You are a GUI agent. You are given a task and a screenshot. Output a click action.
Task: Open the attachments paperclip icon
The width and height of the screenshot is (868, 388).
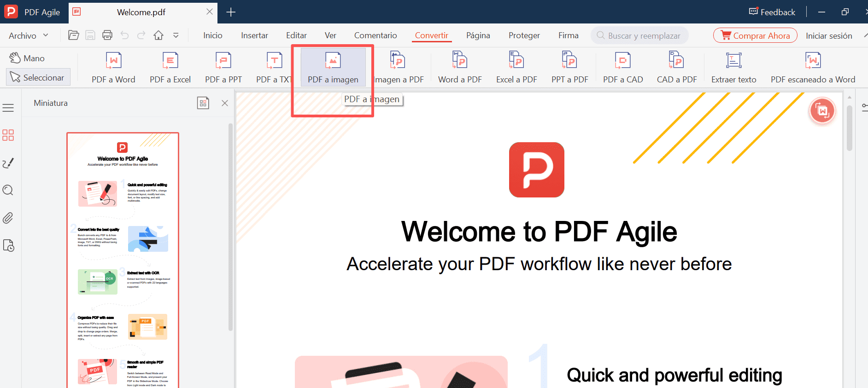(x=8, y=218)
